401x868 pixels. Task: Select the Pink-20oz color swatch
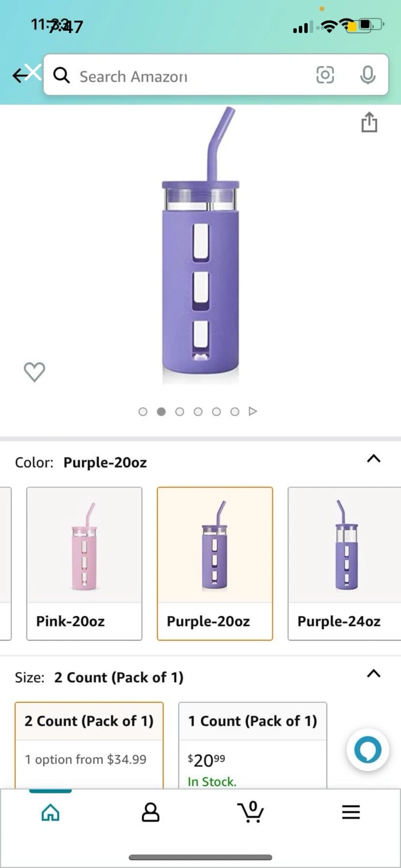[x=84, y=563]
